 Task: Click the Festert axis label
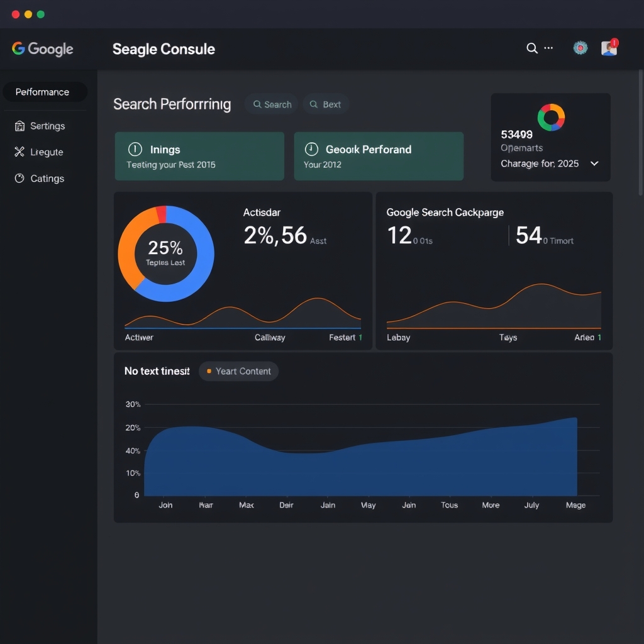(x=342, y=338)
